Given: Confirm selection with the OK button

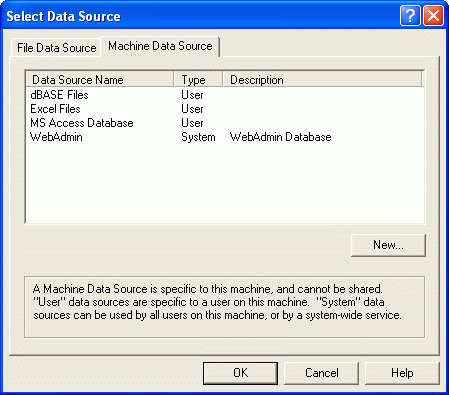Looking at the screenshot, I should [x=240, y=373].
